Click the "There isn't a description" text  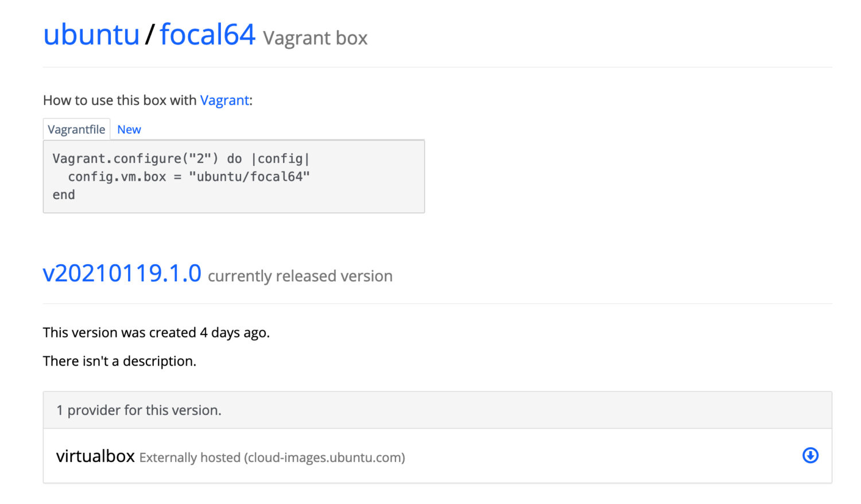pos(119,362)
